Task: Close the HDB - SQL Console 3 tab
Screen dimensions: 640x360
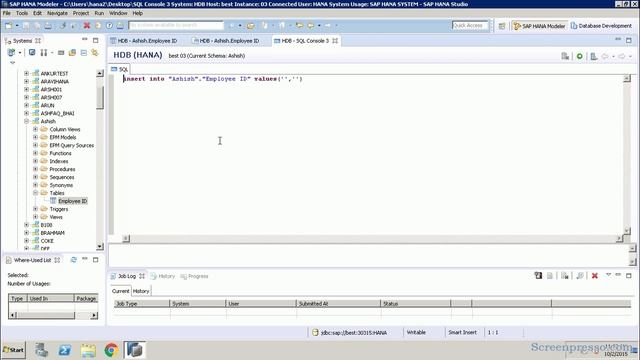Action: (x=335, y=41)
